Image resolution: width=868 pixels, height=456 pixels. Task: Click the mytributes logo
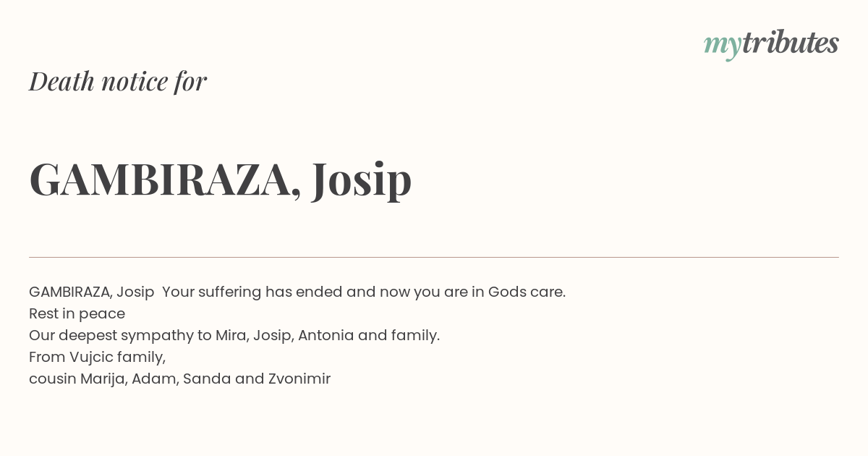771,44
